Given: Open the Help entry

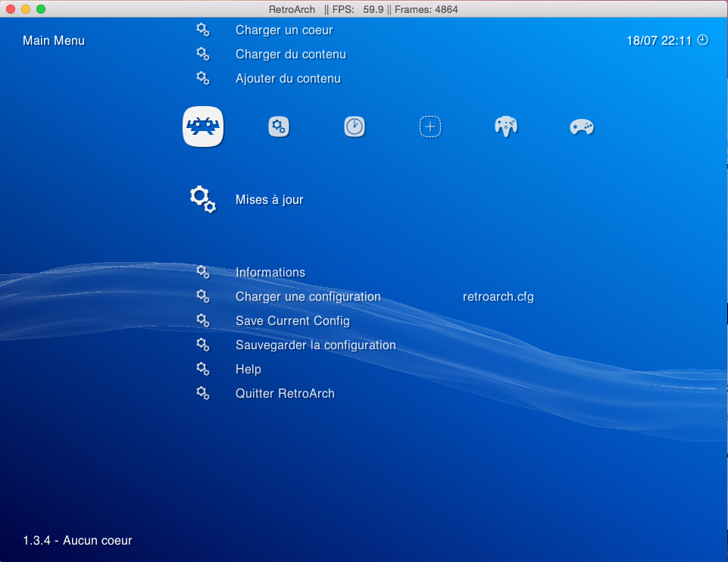Looking at the screenshot, I should tap(248, 370).
